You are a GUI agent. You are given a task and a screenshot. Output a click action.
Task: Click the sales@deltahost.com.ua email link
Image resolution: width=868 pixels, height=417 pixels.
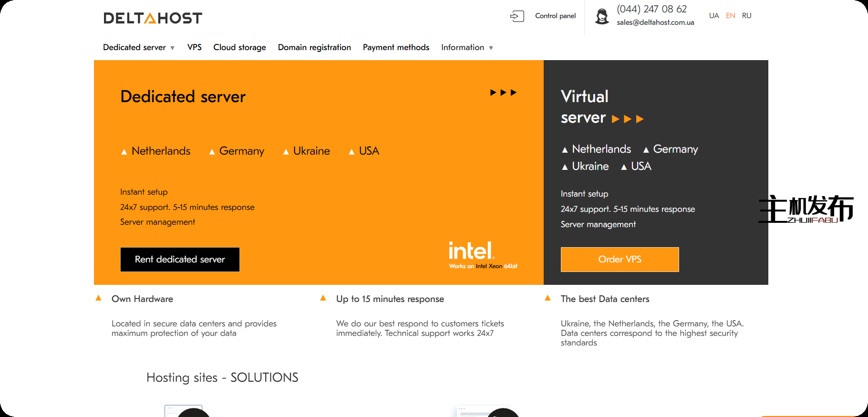[x=655, y=22]
